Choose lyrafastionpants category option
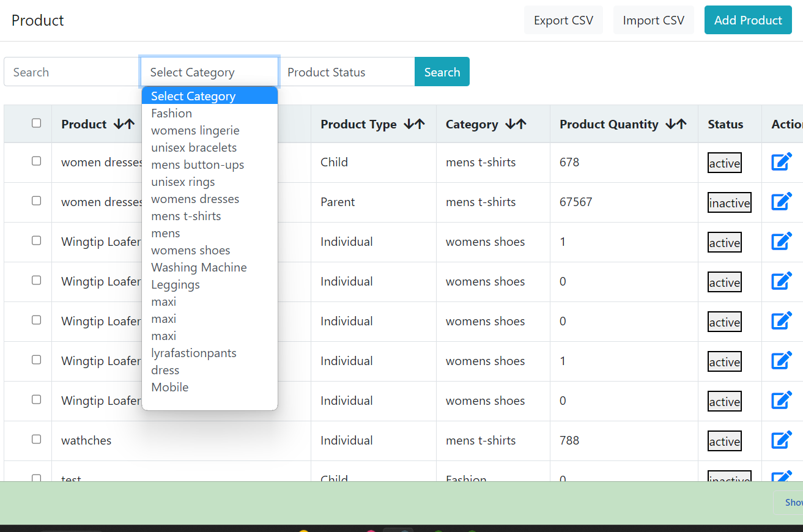Image resolution: width=803 pixels, height=532 pixels. tap(210, 353)
